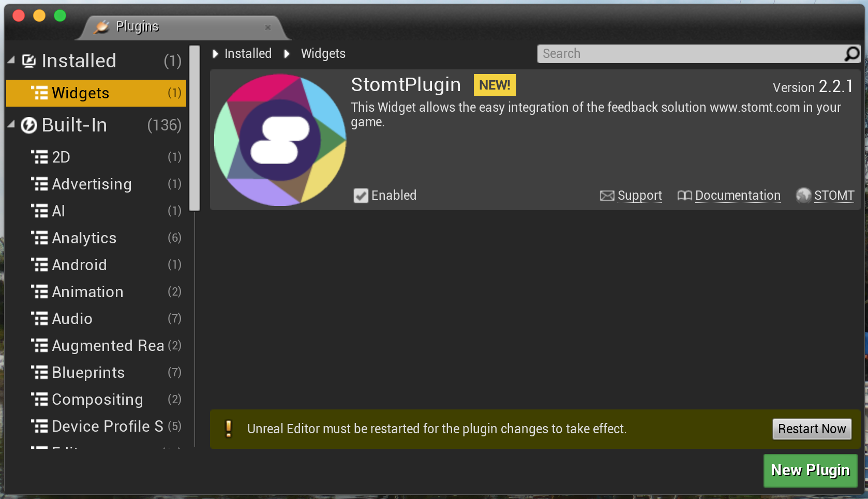Click the 2D list icon

click(39, 157)
